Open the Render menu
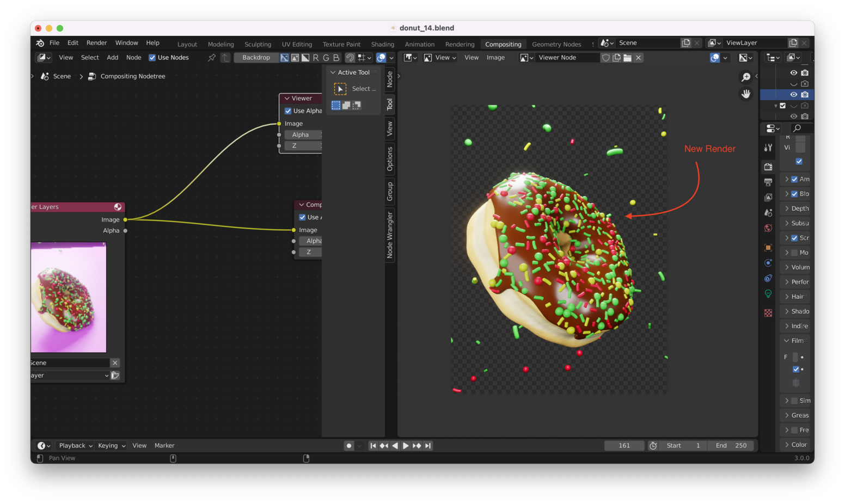The image size is (845, 504). [96, 43]
